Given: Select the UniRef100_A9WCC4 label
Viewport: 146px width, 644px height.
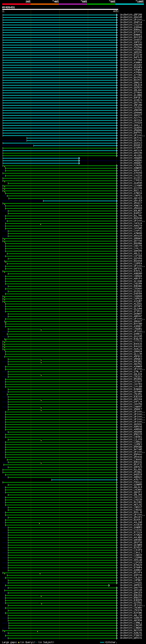Looking at the screenshot, I should (131, 206).
